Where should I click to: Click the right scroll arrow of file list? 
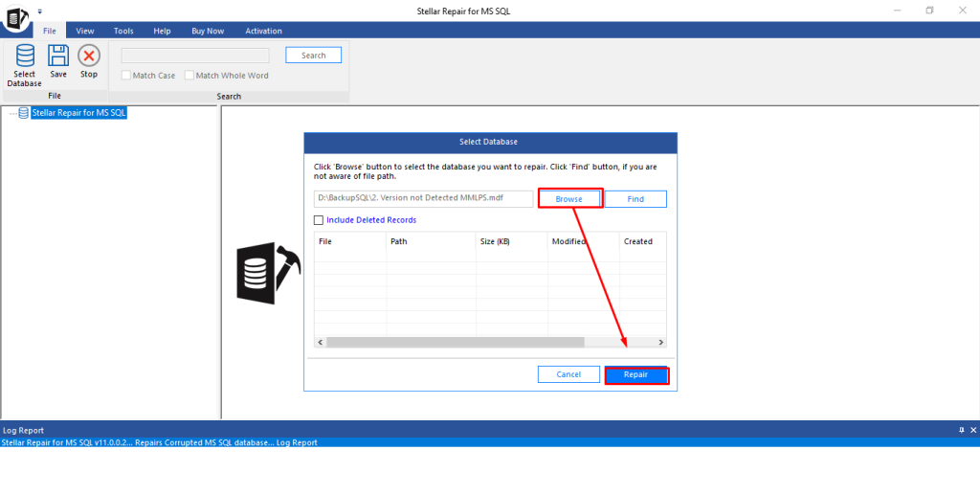click(660, 343)
